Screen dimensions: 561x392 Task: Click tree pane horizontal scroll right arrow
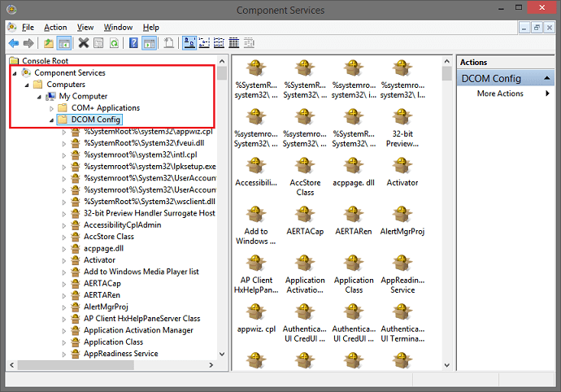tap(211, 365)
